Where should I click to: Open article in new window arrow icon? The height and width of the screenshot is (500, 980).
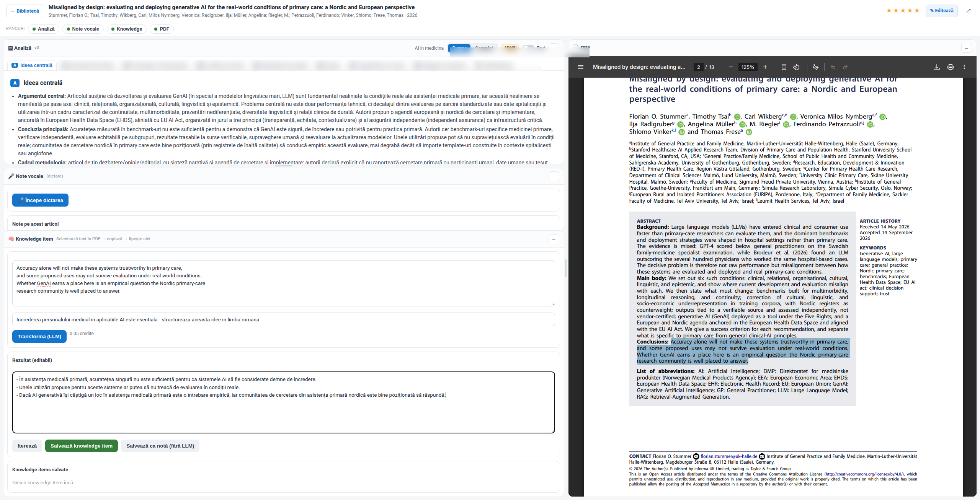click(969, 11)
